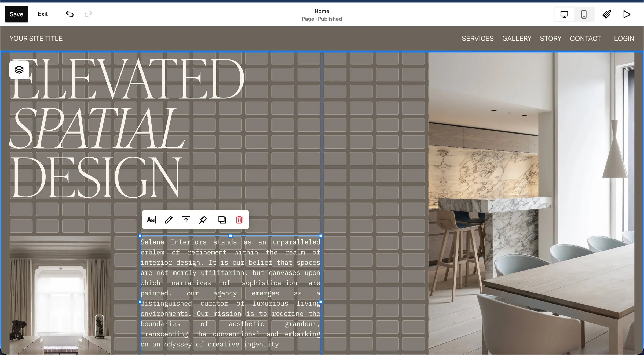The image size is (644, 355).
Task: Pin the selected text block
Action: (x=203, y=220)
